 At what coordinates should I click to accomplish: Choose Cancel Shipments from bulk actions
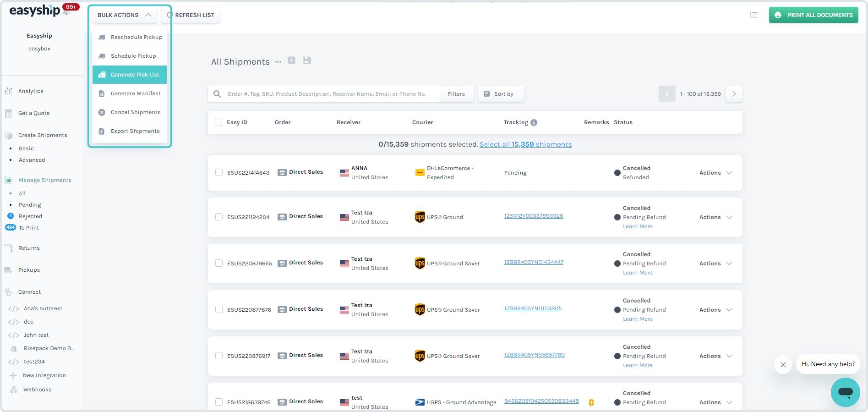[x=130, y=112]
